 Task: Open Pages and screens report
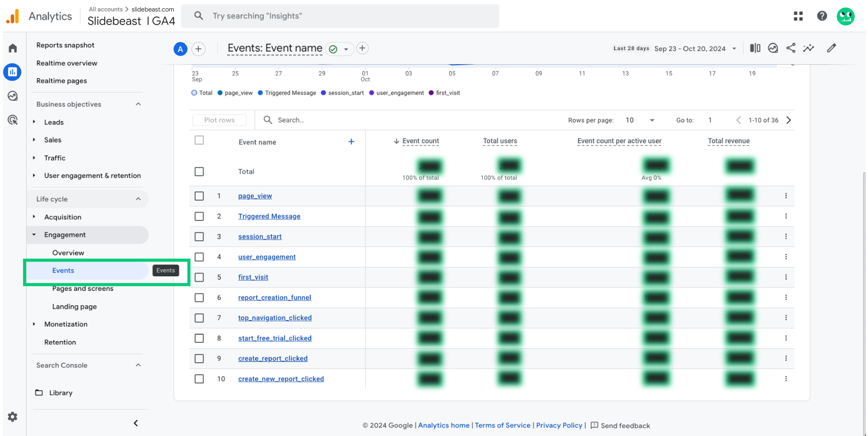point(83,288)
